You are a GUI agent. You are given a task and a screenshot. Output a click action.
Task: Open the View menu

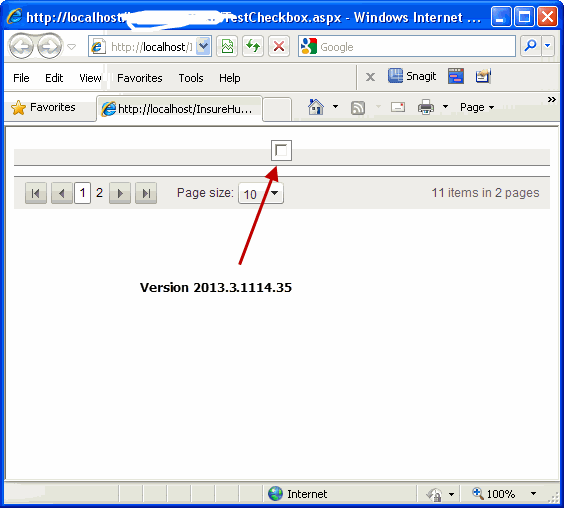pyautogui.click(x=90, y=78)
